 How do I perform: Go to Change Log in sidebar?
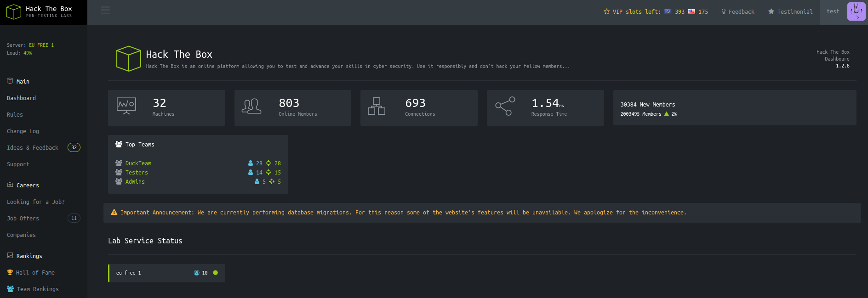pyautogui.click(x=23, y=131)
